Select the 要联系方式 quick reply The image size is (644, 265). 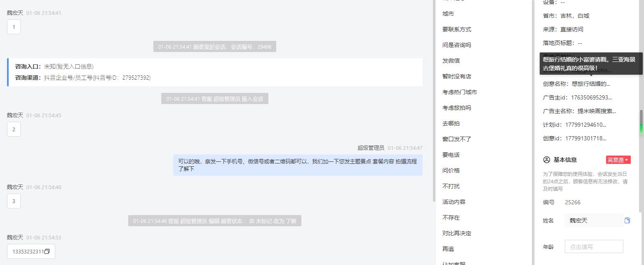click(457, 29)
